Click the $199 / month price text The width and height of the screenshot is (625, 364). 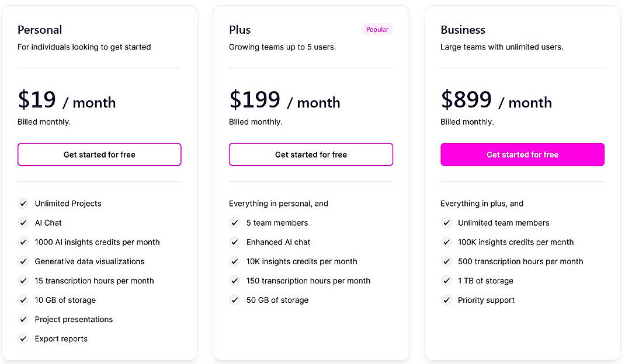tap(284, 101)
